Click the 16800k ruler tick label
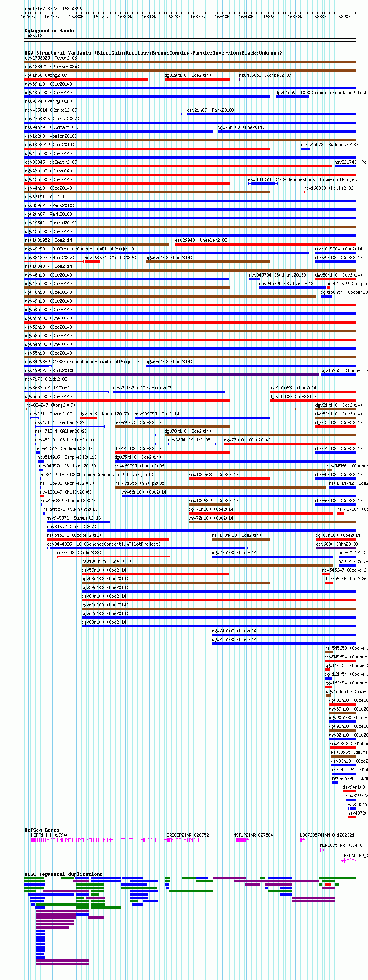Screen dimensions: 368x980 (125, 17)
